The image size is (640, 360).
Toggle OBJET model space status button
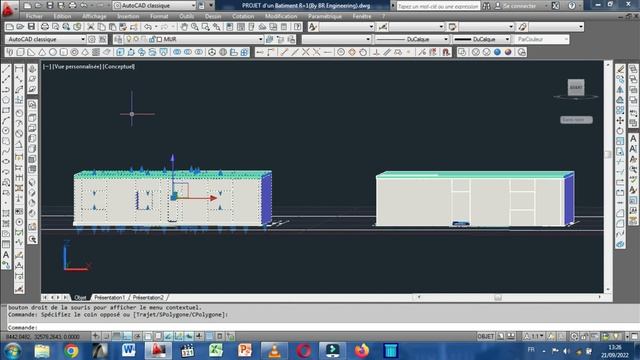point(485,336)
